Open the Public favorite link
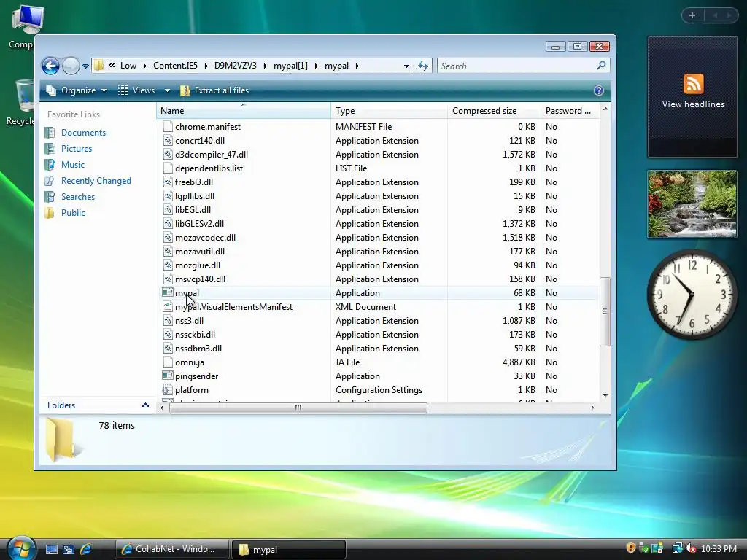The height and width of the screenshot is (560, 747). (x=73, y=213)
